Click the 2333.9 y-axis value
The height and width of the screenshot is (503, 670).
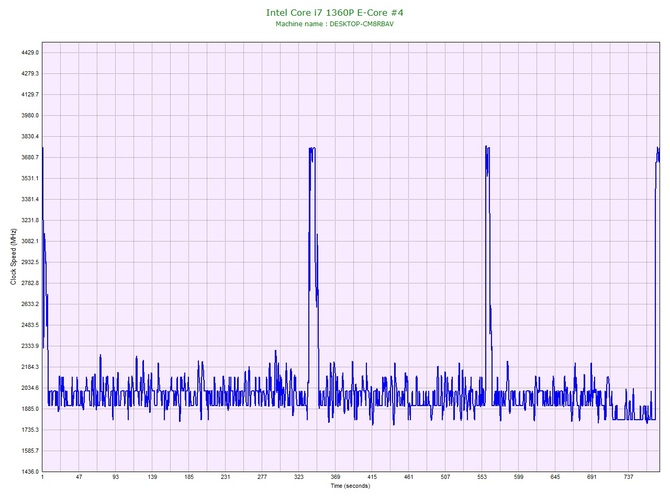pyautogui.click(x=30, y=346)
